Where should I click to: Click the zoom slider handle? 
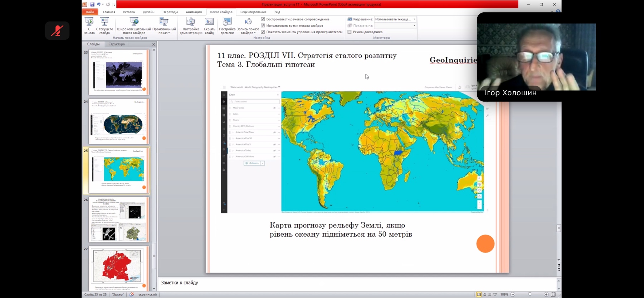530,294
